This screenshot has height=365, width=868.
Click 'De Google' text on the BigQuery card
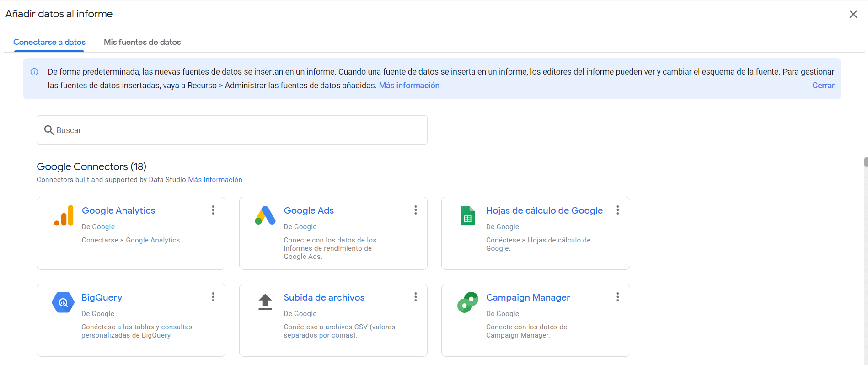[x=98, y=314]
